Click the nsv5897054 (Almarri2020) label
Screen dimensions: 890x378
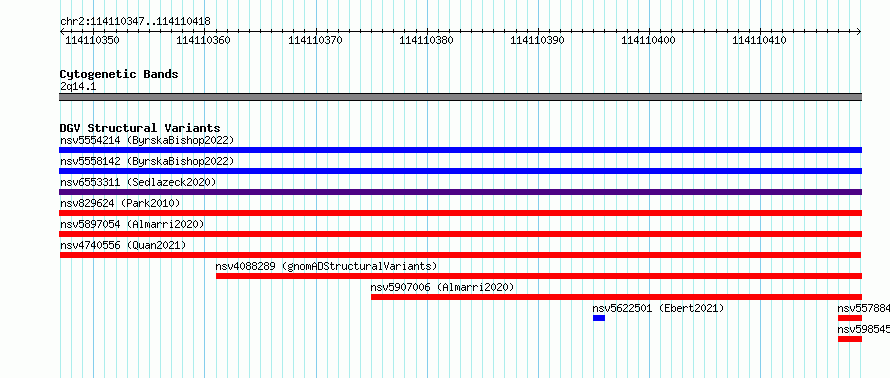click(132, 224)
